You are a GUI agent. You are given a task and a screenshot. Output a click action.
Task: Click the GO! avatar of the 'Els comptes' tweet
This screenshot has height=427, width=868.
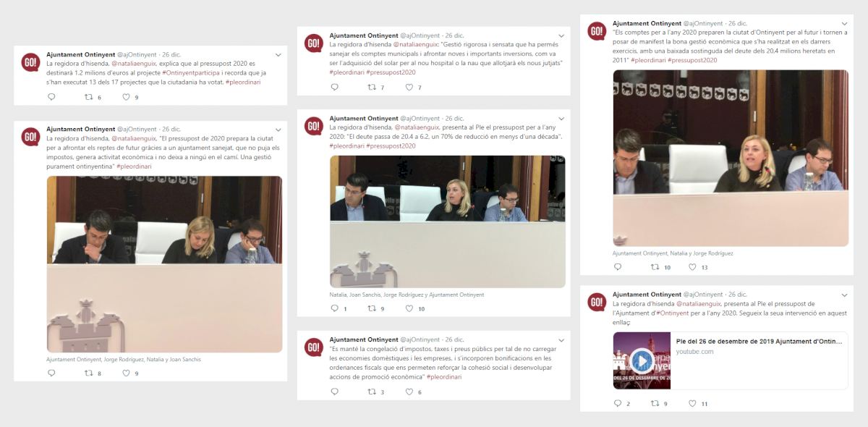coord(597,32)
